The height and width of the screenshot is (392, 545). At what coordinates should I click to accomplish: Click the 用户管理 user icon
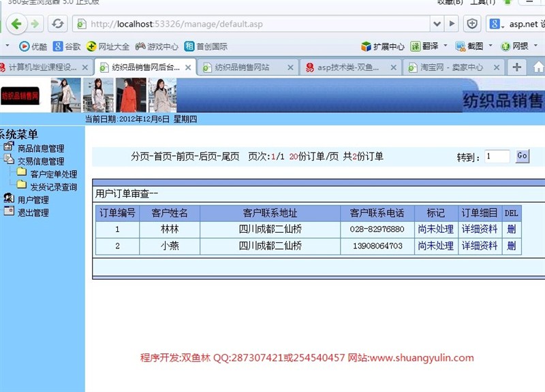(x=9, y=198)
